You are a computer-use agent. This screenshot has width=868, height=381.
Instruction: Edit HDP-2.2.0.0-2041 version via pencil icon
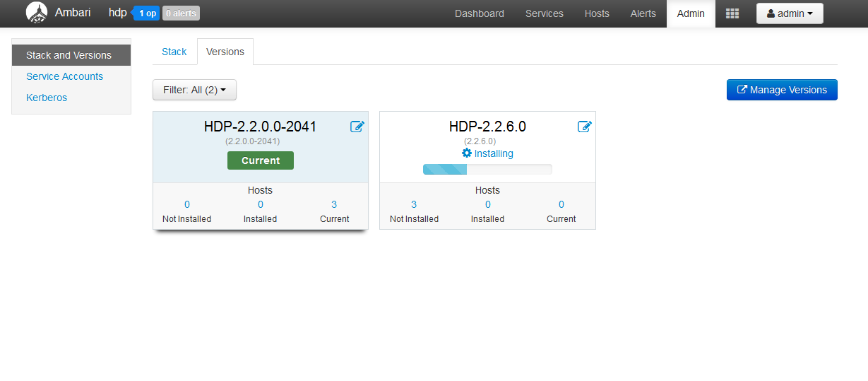click(357, 127)
